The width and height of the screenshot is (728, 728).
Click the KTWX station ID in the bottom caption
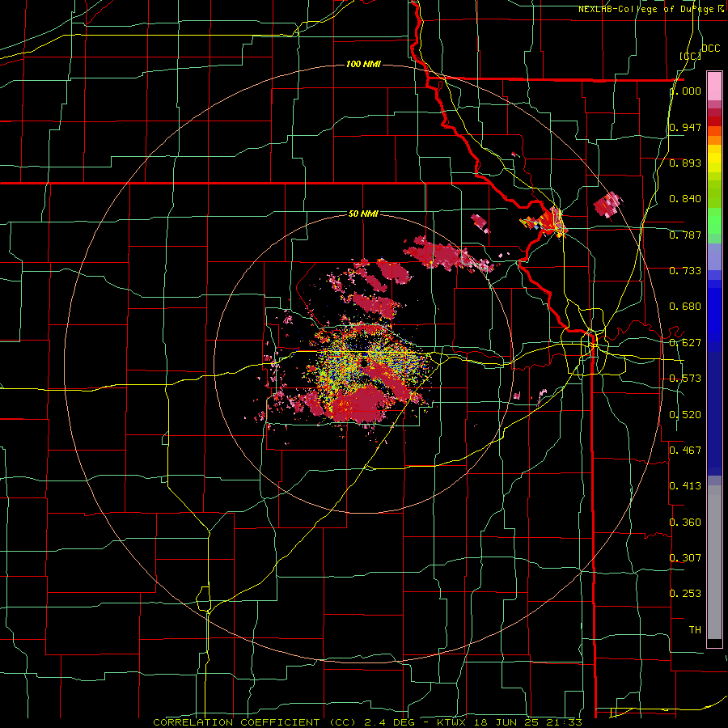pos(451,722)
